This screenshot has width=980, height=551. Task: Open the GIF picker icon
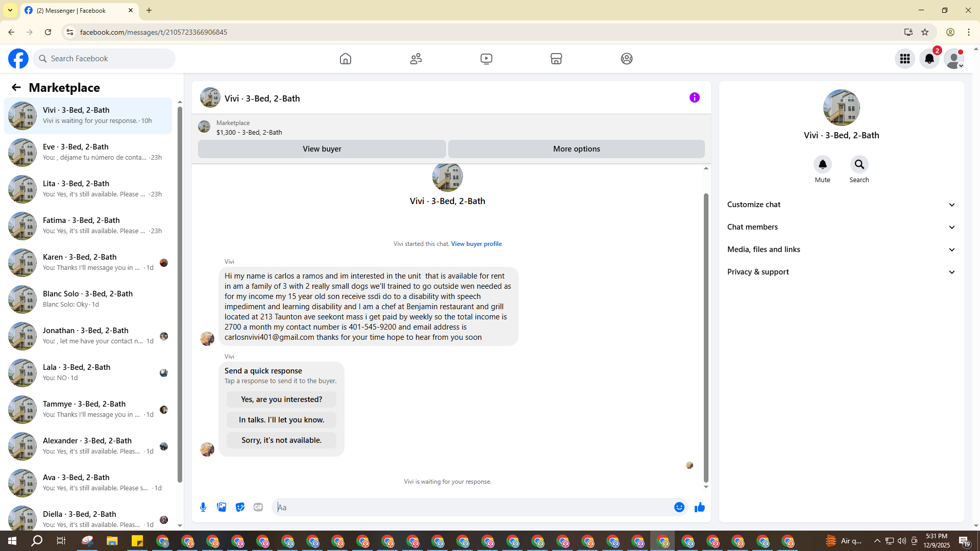click(258, 507)
